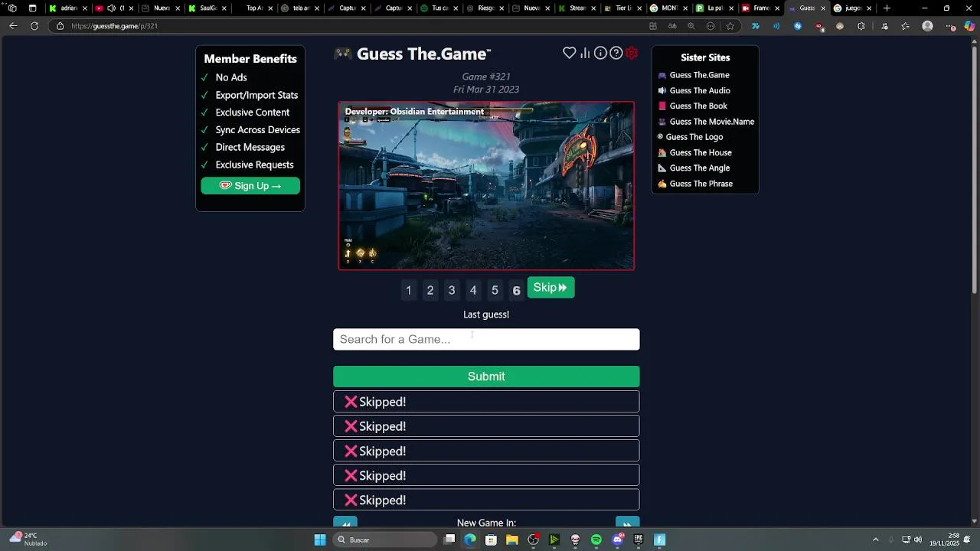Viewport: 980px width, 551px height.
Task: Show screenshot clue number 5
Action: 495,290
